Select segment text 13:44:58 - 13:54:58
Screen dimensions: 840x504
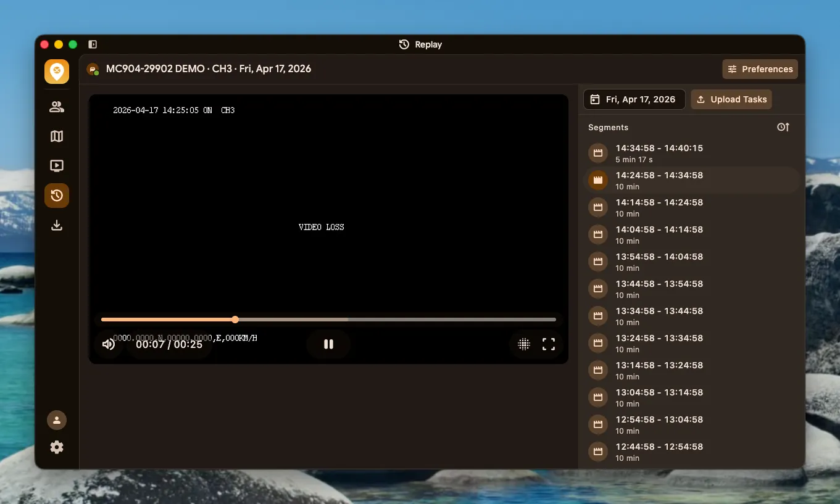(659, 284)
